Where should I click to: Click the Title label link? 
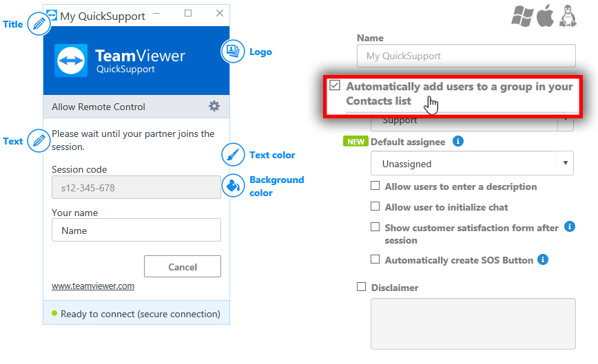point(13,24)
